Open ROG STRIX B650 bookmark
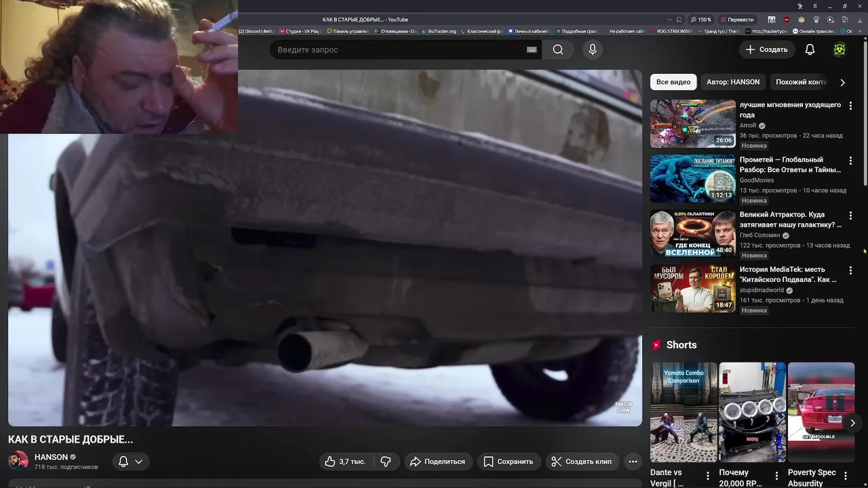The width and height of the screenshot is (868, 488). pos(671,31)
